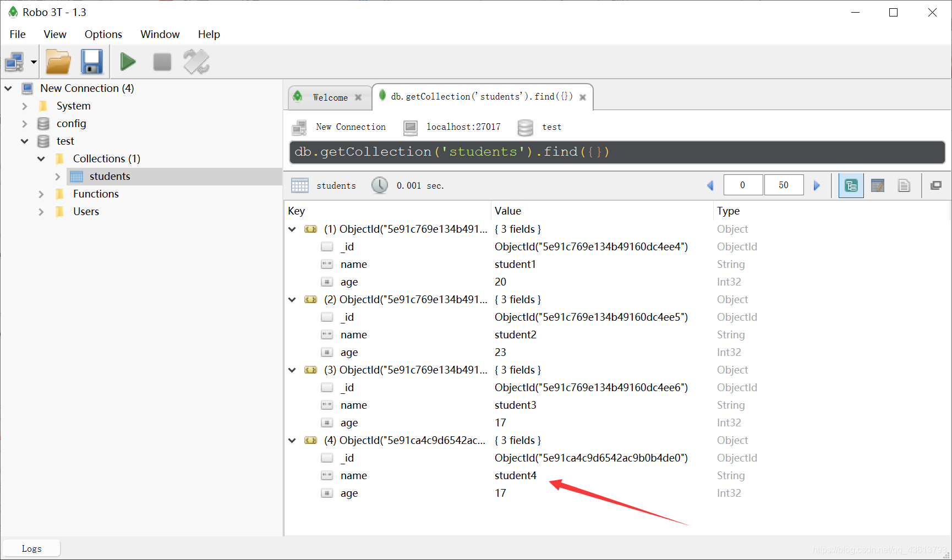Open the Window menu
The width and height of the screenshot is (952, 560).
[160, 34]
